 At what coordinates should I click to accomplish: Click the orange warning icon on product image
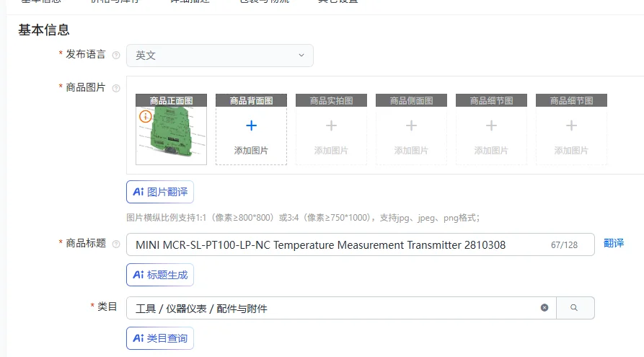[x=146, y=117]
